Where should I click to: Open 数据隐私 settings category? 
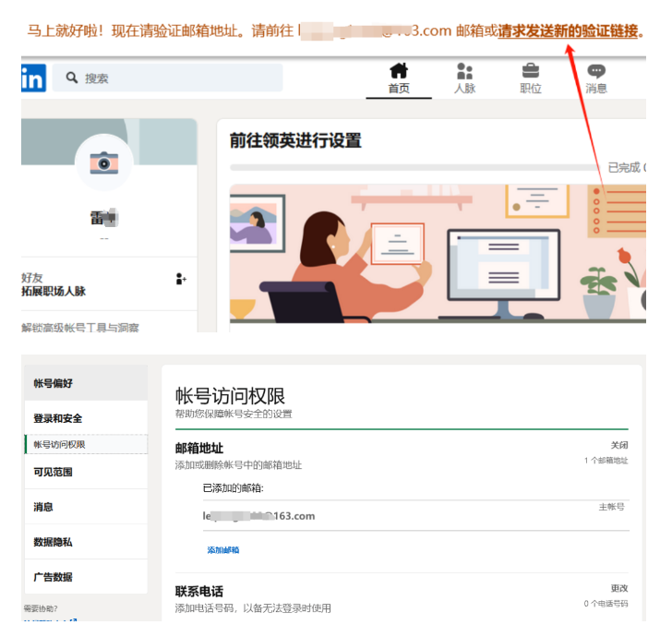click(86, 542)
